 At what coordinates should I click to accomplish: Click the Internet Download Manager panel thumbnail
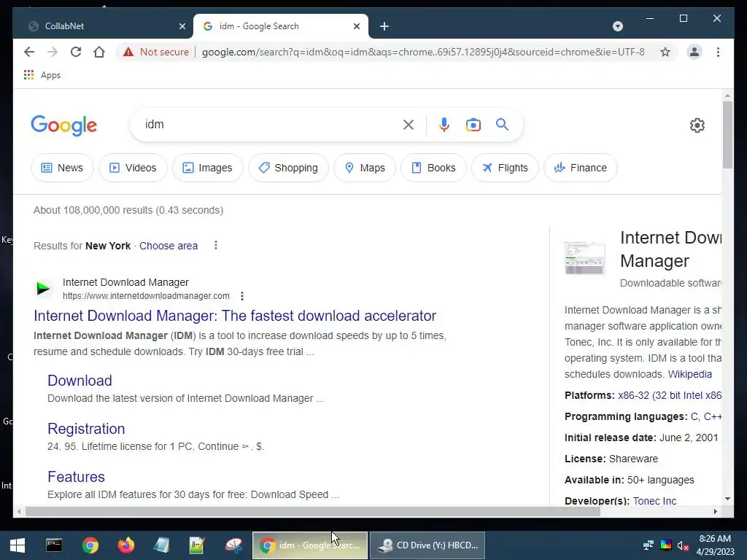click(x=584, y=258)
